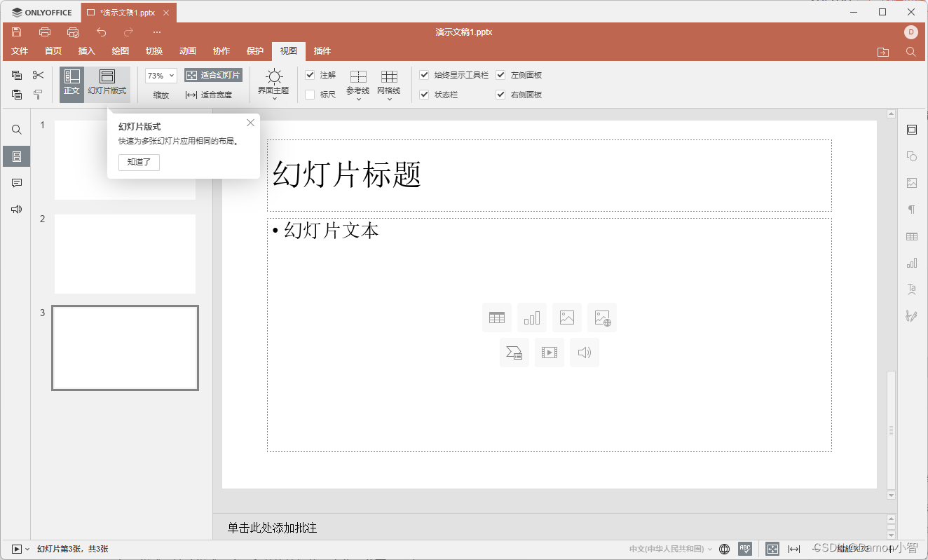The image size is (928, 560).
Task: Undo the last action
Action: point(101,32)
